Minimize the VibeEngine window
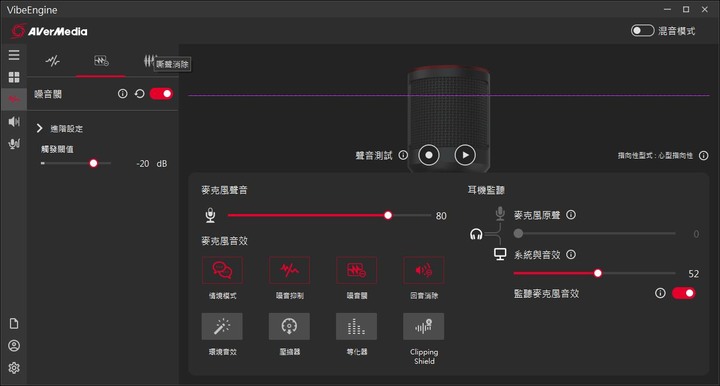 667,9
